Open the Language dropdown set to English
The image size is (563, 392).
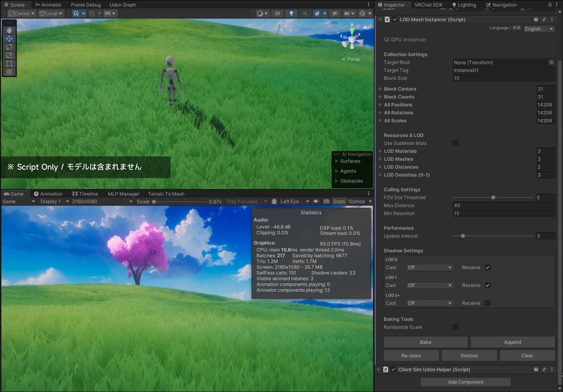pos(539,29)
